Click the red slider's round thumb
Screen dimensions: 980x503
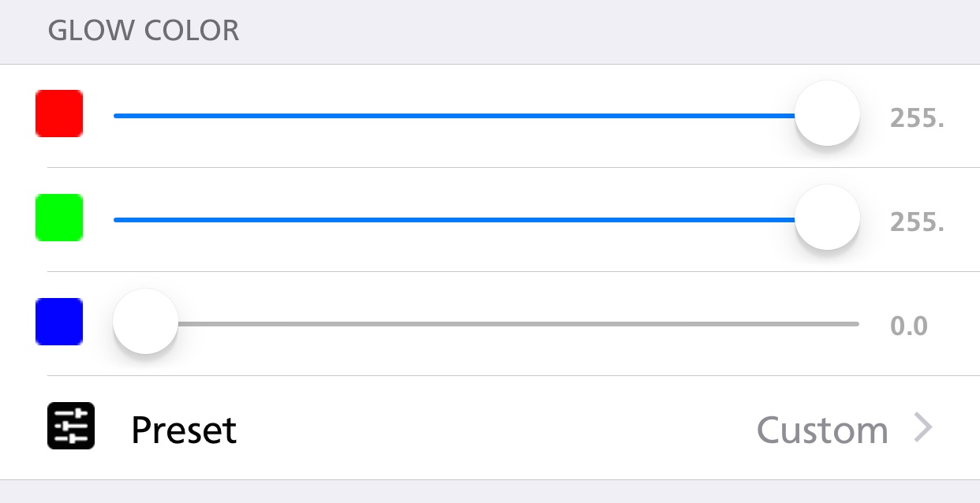click(x=827, y=114)
